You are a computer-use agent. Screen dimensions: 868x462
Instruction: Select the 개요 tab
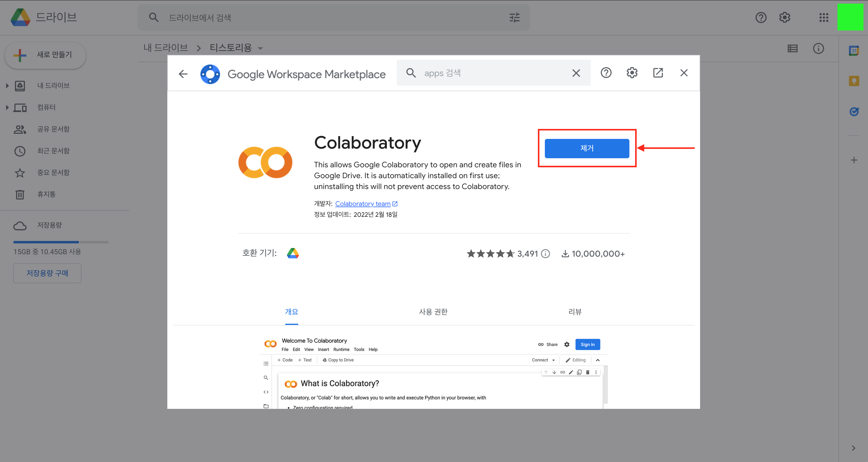click(291, 312)
